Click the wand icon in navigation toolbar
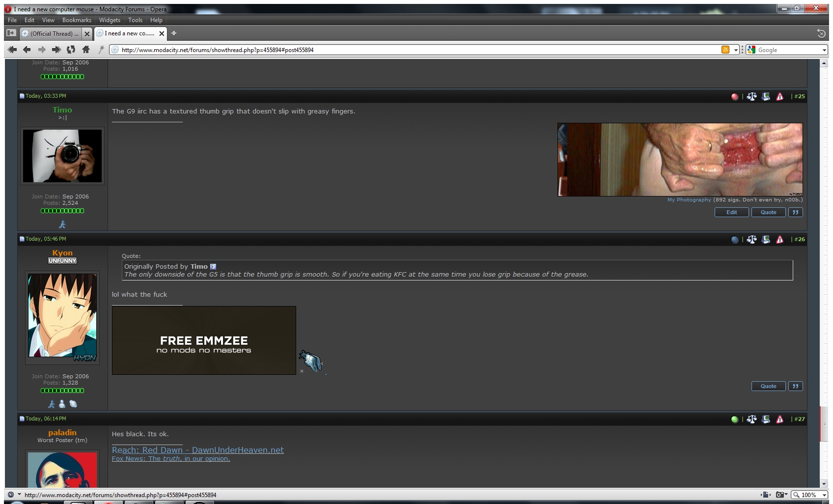Screen dimensions: 833x504 click(101, 50)
